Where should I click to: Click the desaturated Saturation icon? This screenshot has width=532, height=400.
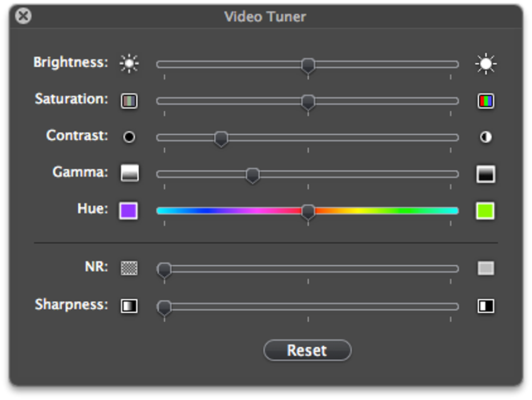[x=129, y=101]
